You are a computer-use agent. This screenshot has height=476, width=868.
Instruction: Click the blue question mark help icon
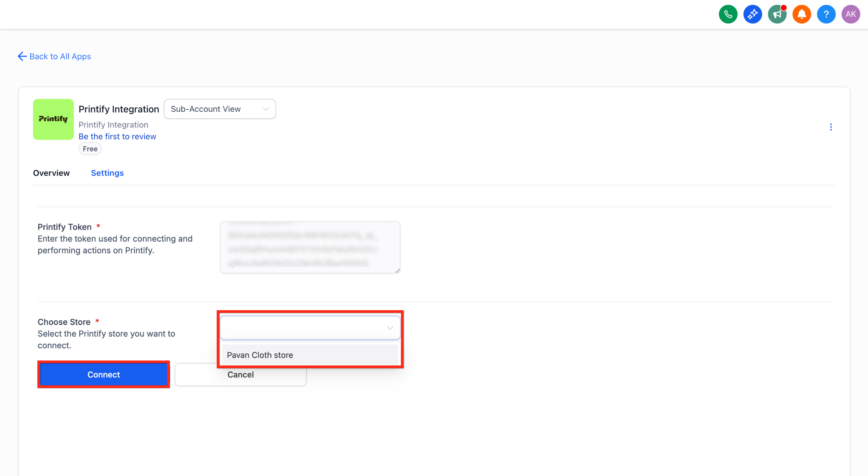(x=826, y=14)
